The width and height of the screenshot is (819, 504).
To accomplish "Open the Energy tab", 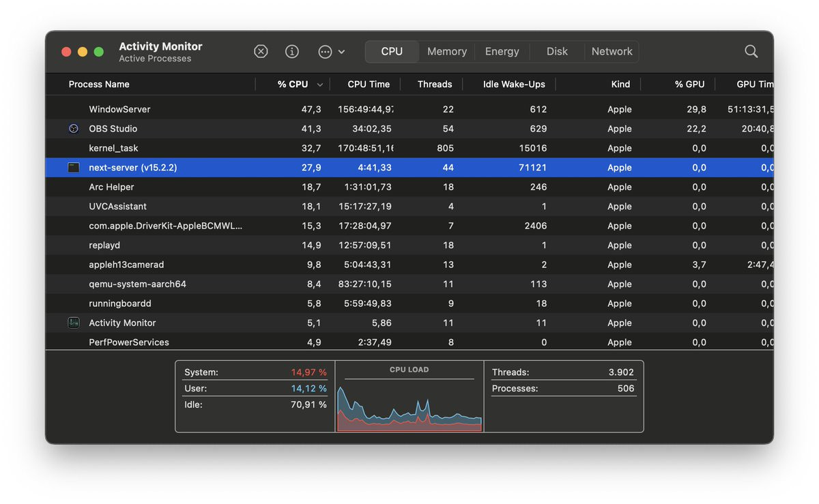I will (x=502, y=51).
